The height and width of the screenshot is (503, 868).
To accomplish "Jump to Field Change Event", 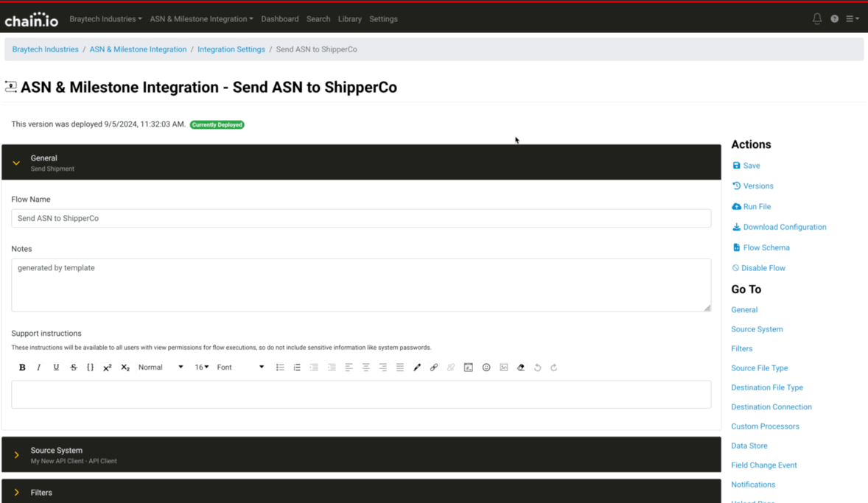I will point(764,465).
